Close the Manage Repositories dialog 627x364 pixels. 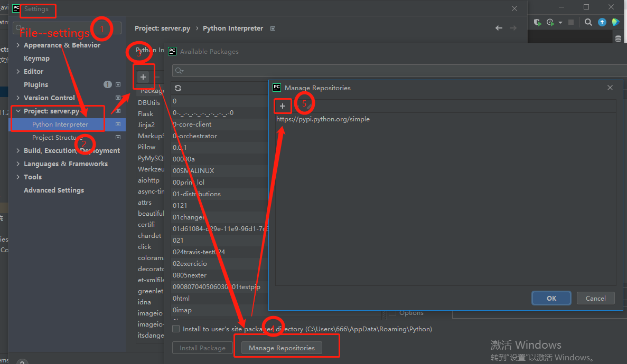[610, 88]
